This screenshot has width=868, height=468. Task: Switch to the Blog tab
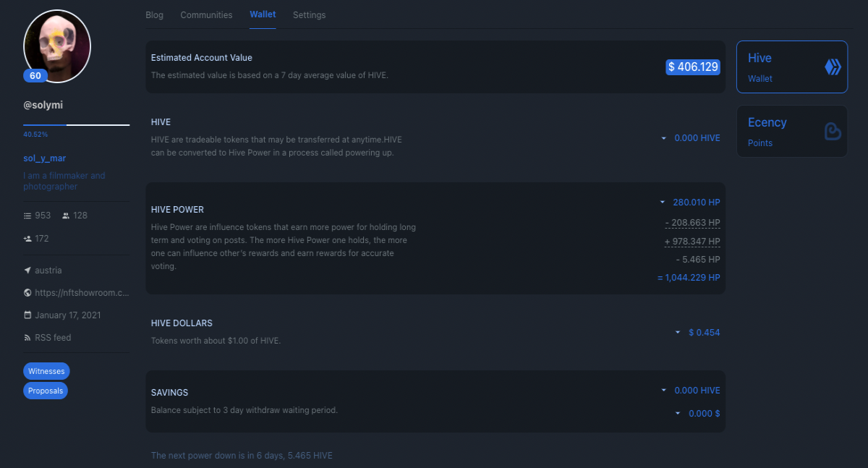154,14
